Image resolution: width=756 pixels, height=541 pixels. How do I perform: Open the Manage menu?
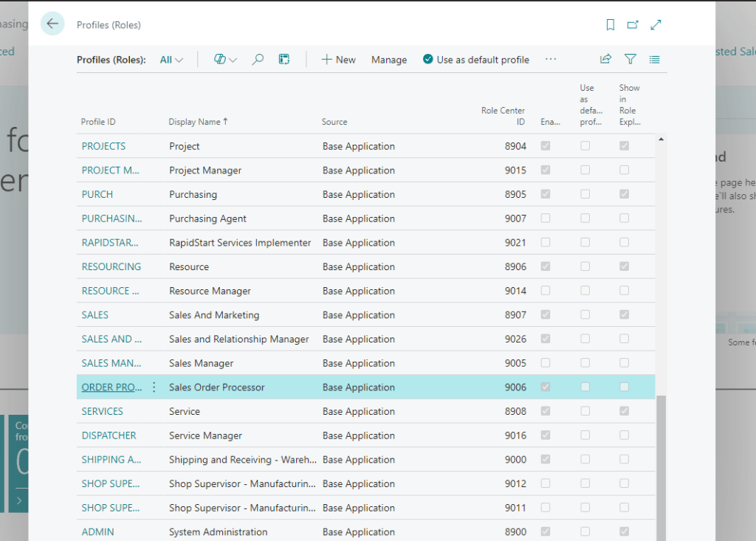coord(389,60)
